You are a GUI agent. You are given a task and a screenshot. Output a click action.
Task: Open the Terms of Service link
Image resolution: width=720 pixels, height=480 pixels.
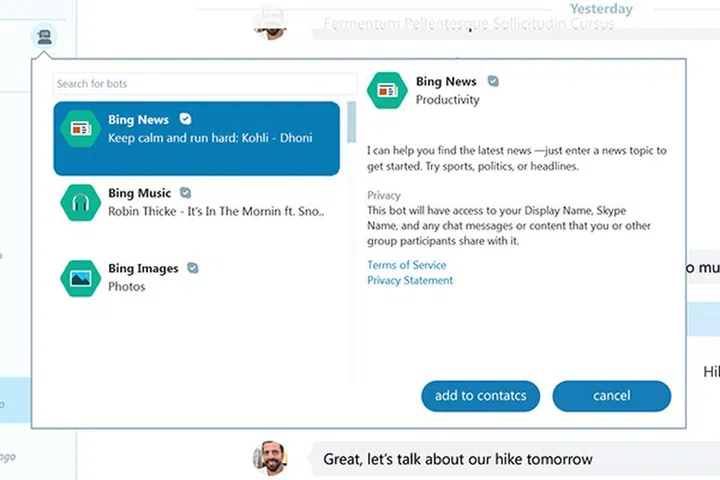click(407, 265)
